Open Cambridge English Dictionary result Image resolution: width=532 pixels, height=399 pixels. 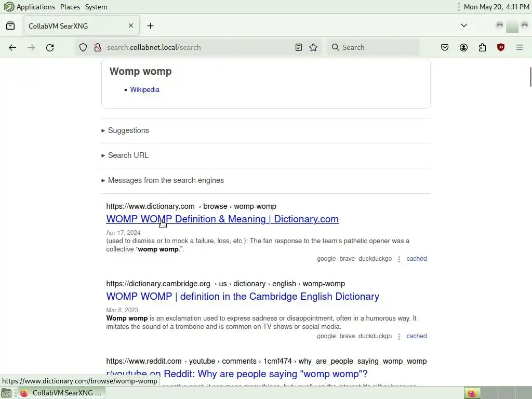[243, 297]
